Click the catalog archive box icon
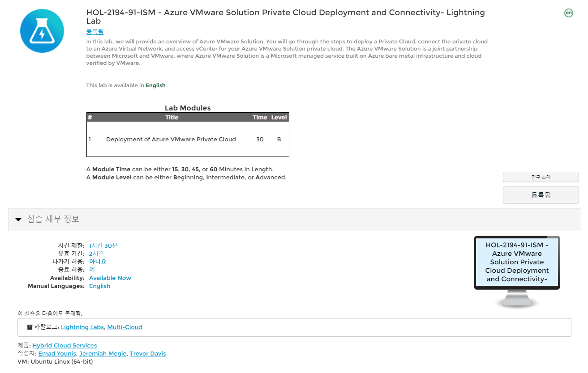Screen dimensions: 588x373 pos(30,327)
